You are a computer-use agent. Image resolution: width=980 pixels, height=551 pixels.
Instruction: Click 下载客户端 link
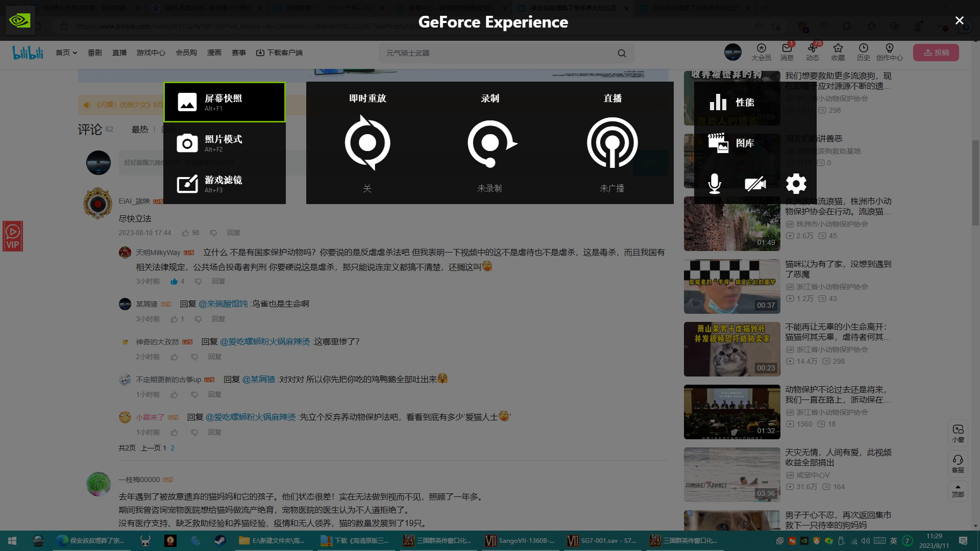point(279,53)
